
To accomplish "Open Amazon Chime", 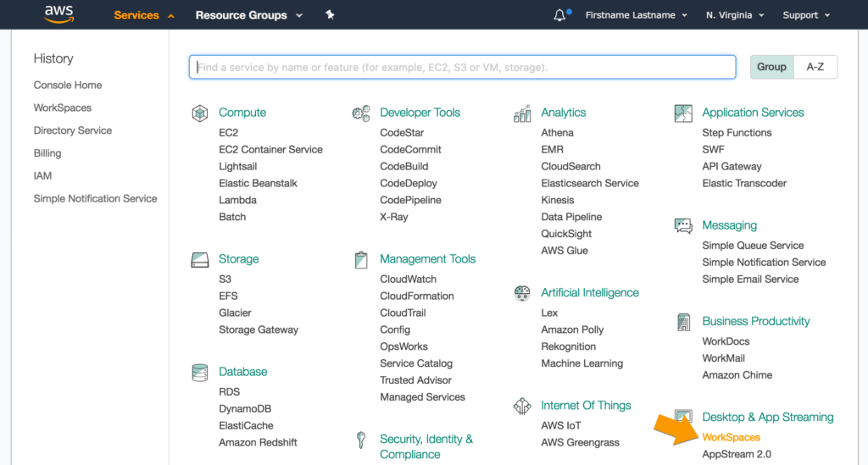I will [737, 375].
